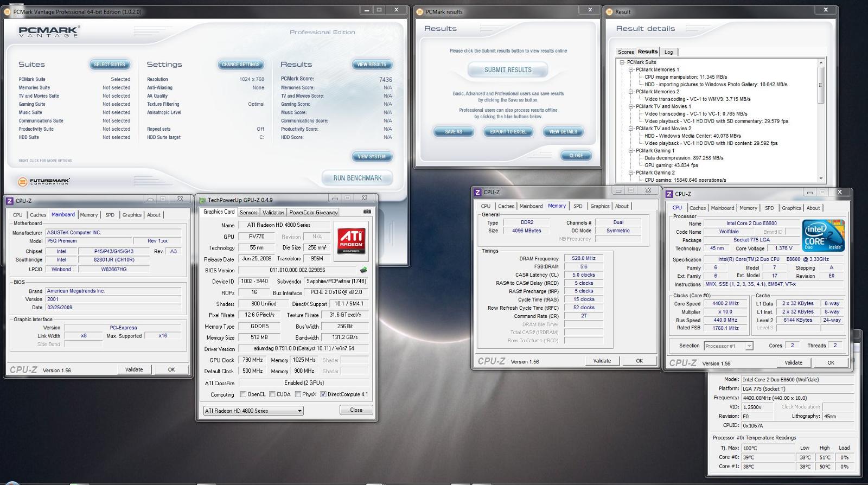Click the CPU-Z Core Speed 4400.2 MHz field

tap(725, 304)
